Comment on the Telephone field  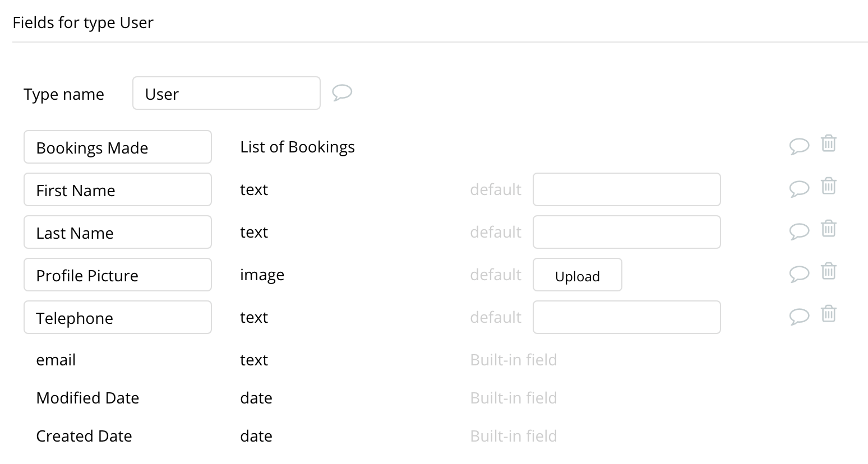pos(800,316)
